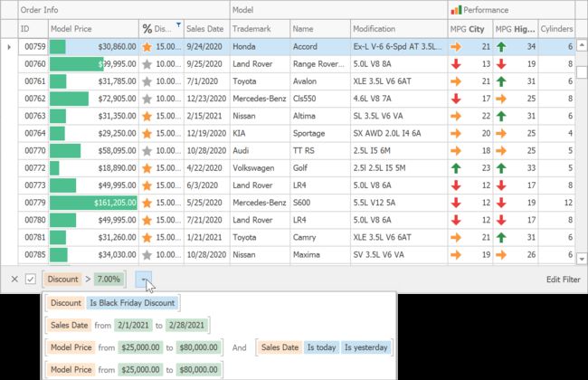Click the 1/21/2021 sales date cell
This screenshot has width=588, height=380.
pos(207,237)
